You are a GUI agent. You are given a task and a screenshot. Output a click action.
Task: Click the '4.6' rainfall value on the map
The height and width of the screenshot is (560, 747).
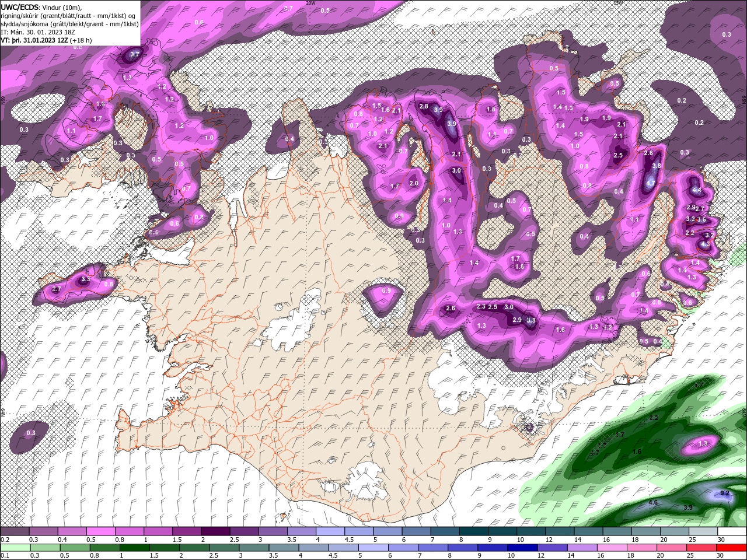pos(653,502)
